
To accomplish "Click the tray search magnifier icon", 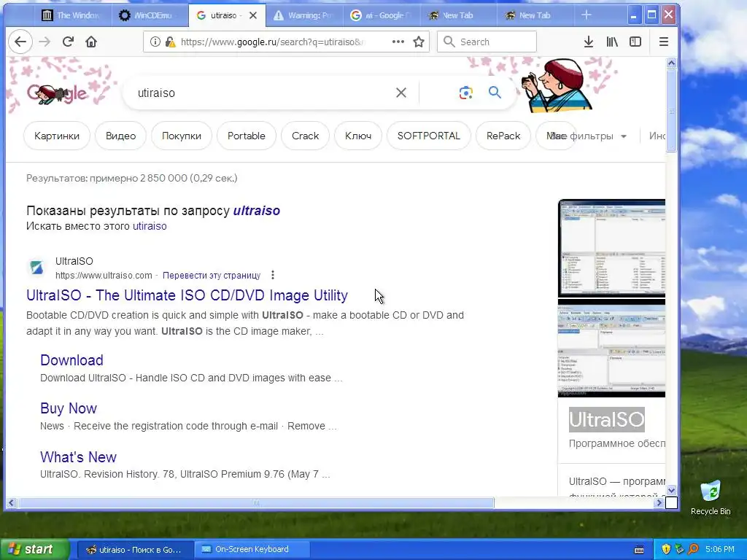I will [694, 549].
